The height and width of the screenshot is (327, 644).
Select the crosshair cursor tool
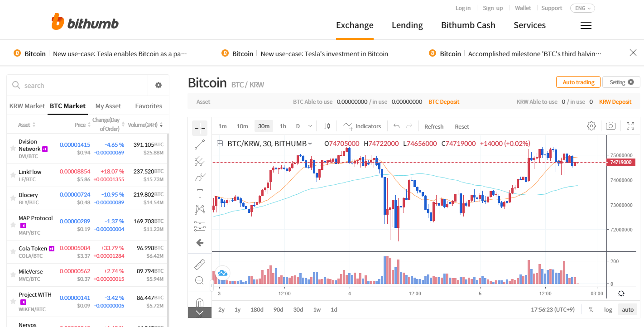point(200,128)
